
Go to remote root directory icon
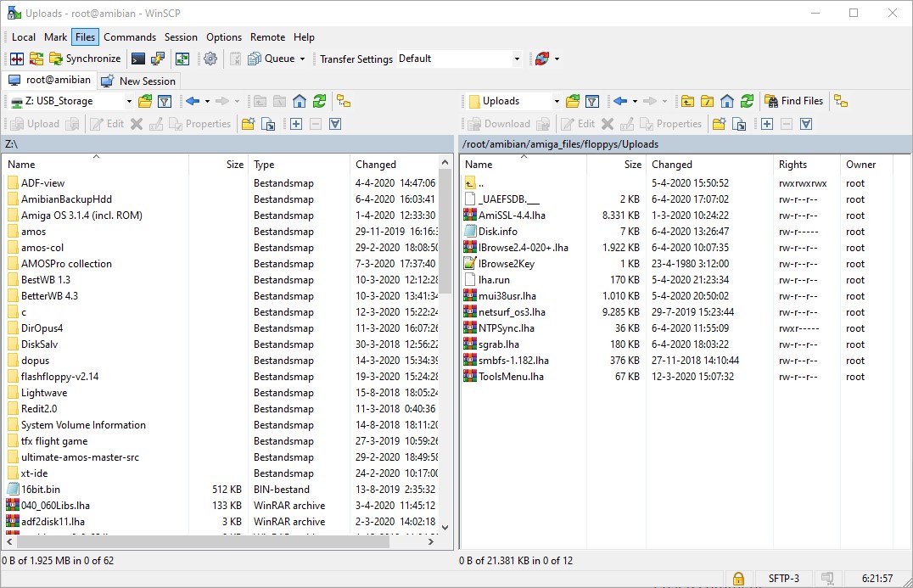point(708,101)
